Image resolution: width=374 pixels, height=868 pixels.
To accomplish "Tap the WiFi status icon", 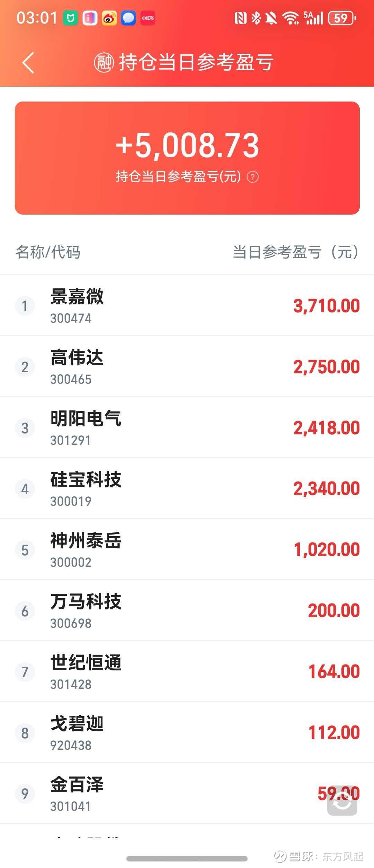I will 290,18.
